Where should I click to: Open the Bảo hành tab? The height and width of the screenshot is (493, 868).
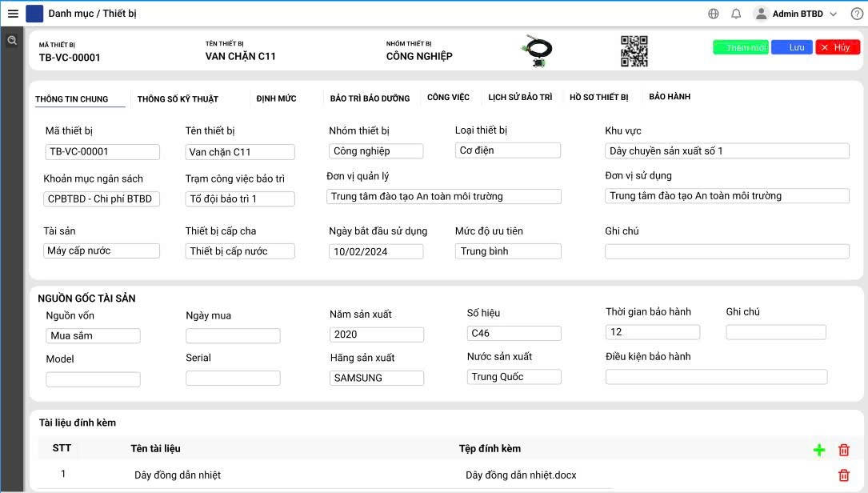pyautogui.click(x=670, y=97)
